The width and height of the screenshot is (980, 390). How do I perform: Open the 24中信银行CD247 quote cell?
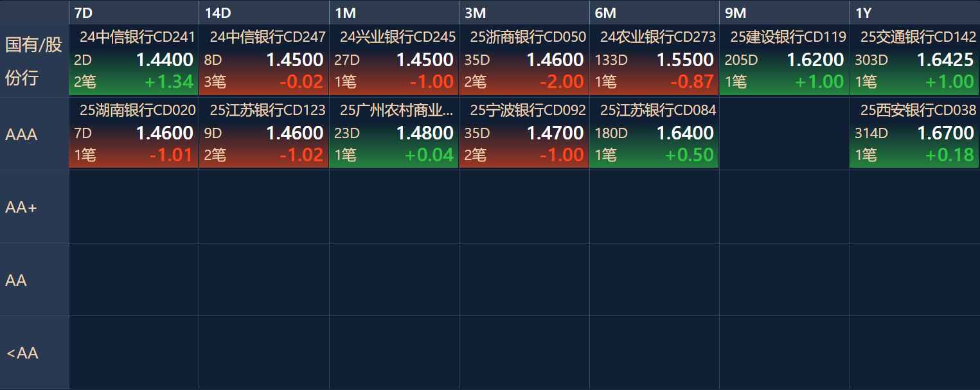coord(264,60)
